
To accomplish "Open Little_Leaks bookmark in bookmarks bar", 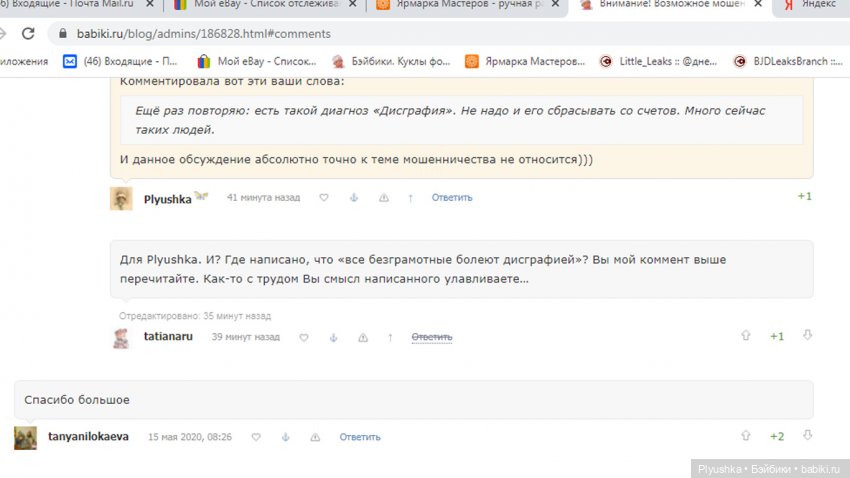I will coord(656,61).
